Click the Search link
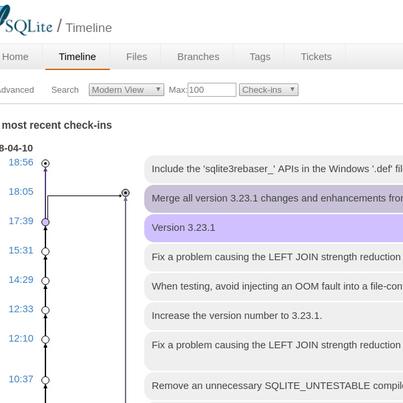This screenshot has width=403, height=403. pyautogui.click(x=65, y=90)
